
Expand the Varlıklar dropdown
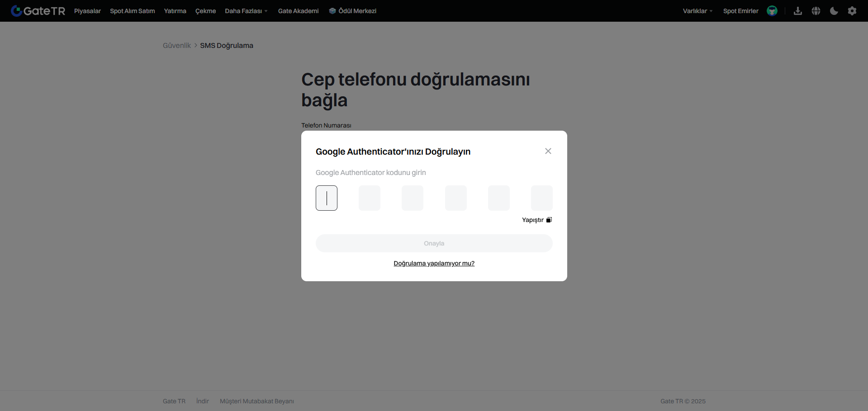(x=697, y=11)
